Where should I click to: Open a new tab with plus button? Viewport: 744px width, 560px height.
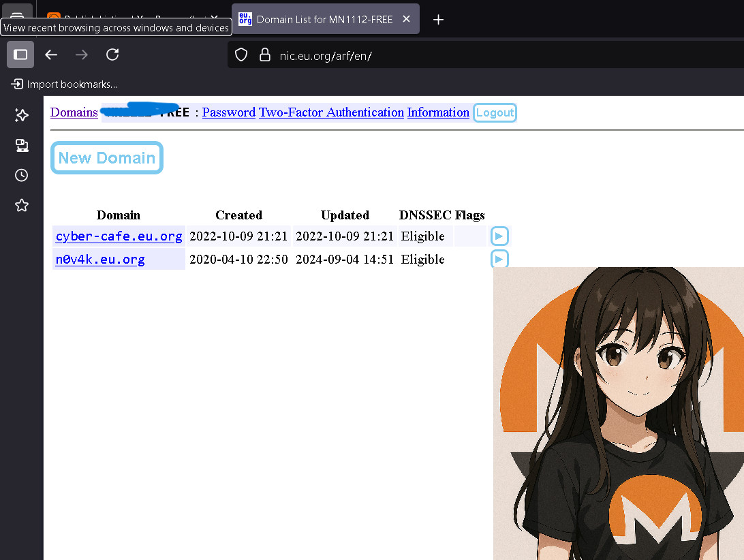[439, 20]
